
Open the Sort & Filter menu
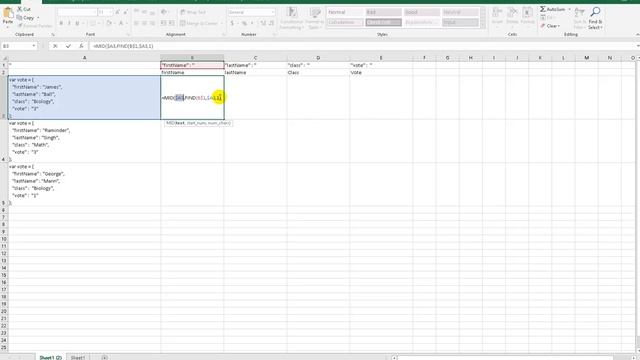[580, 18]
